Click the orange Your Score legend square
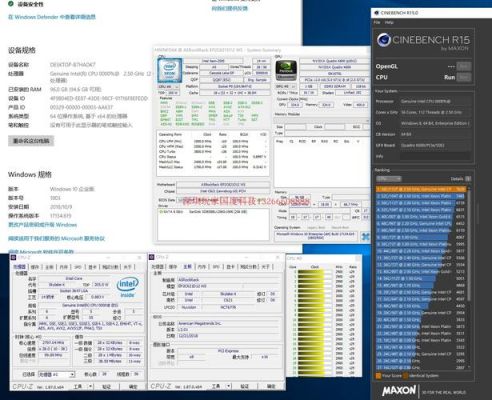This screenshot has width=492, height=400. [378, 376]
